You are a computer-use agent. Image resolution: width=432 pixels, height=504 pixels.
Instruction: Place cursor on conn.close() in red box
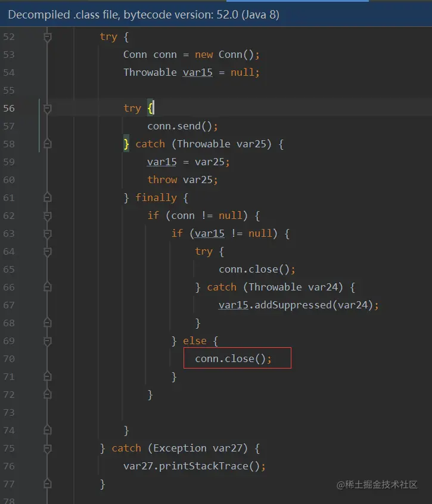tap(233, 358)
